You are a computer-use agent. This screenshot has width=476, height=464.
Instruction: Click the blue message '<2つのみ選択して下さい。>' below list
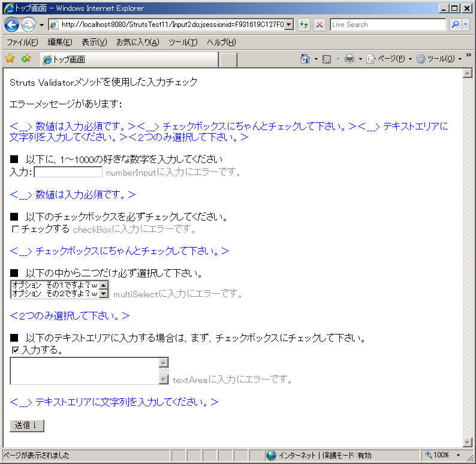point(70,316)
